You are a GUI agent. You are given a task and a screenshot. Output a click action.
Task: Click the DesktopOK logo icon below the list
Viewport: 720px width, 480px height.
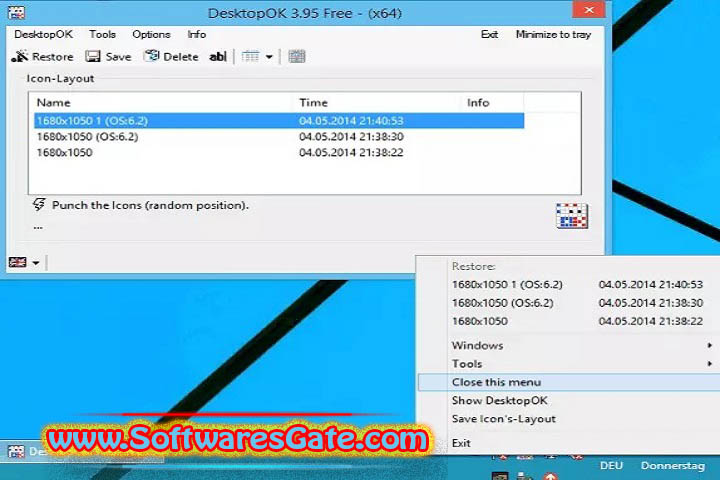(571, 215)
